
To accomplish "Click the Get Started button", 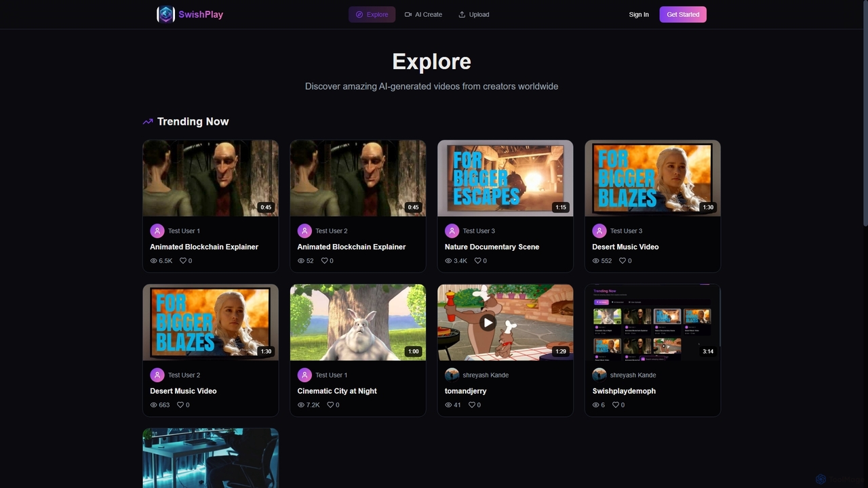I will point(683,14).
